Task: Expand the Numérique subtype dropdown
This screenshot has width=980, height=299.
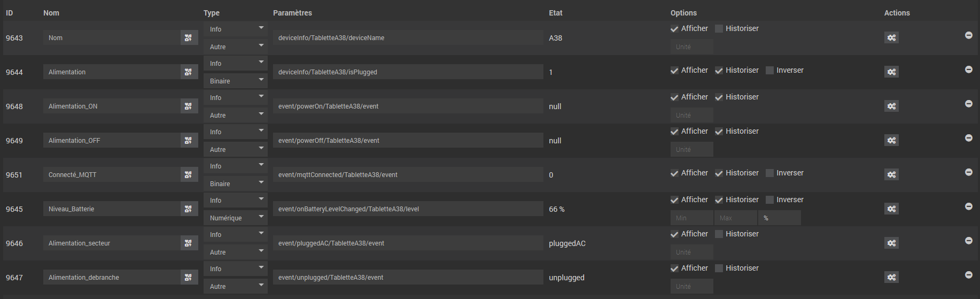Action: tap(235, 218)
